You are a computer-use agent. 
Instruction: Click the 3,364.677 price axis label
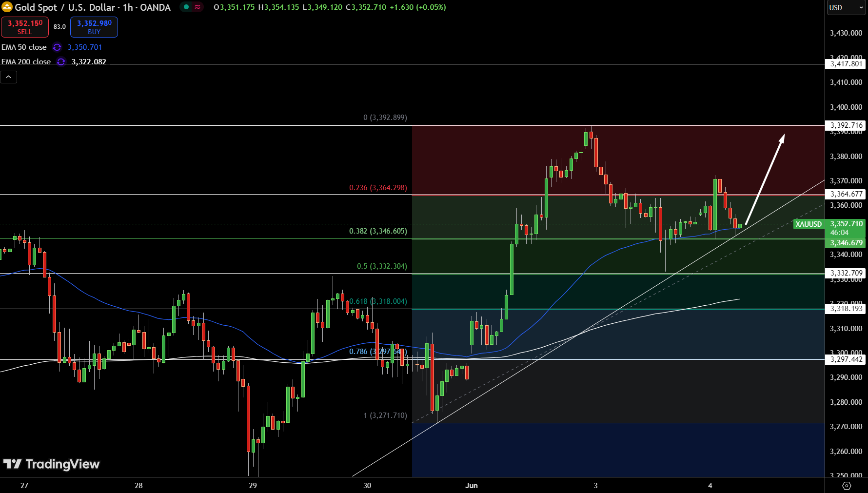coord(846,194)
